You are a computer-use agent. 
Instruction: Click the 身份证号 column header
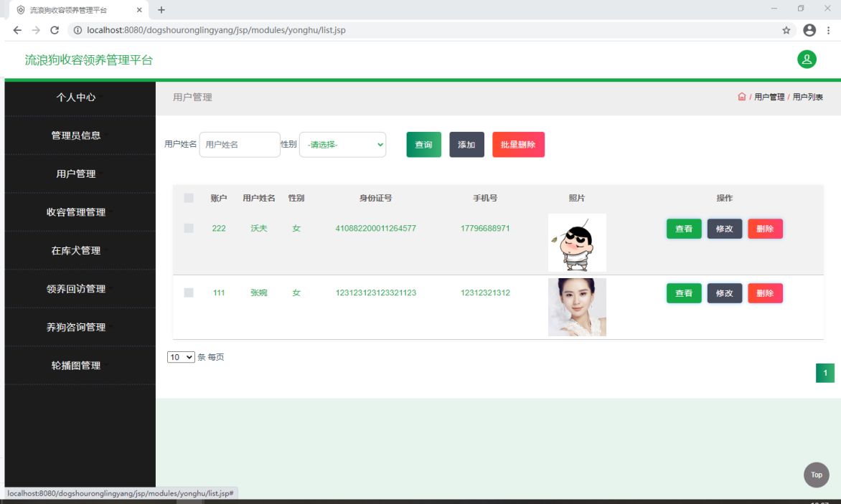(375, 198)
